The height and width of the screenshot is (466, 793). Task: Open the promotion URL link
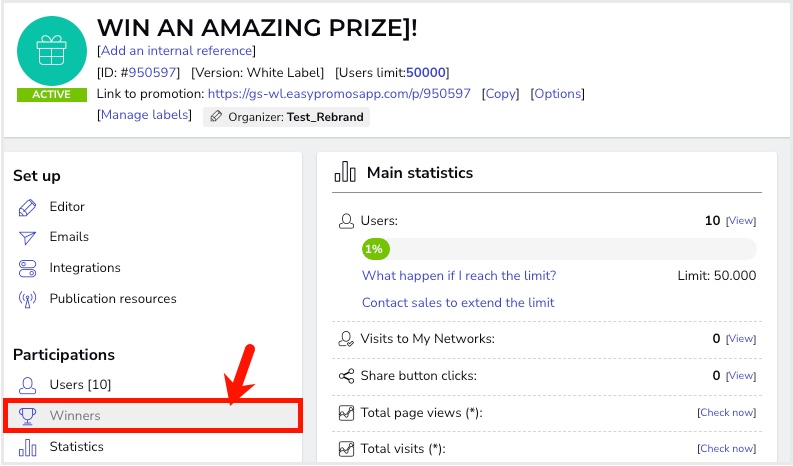coord(338,94)
